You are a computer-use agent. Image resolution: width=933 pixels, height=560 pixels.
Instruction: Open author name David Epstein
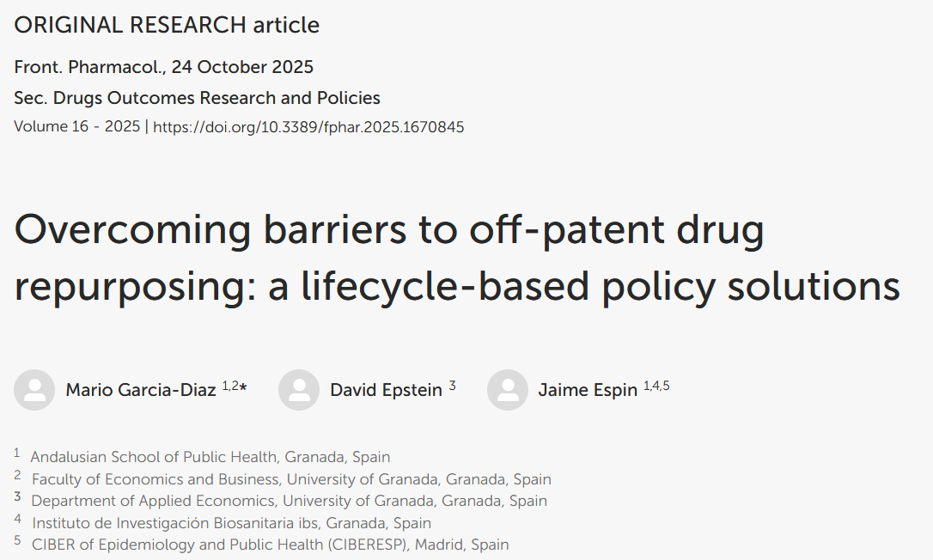click(x=386, y=391)
